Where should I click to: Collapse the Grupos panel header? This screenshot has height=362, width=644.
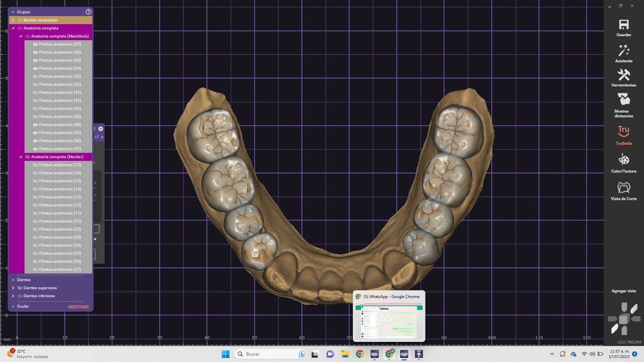pyautogui.click(x=13, y=12)
